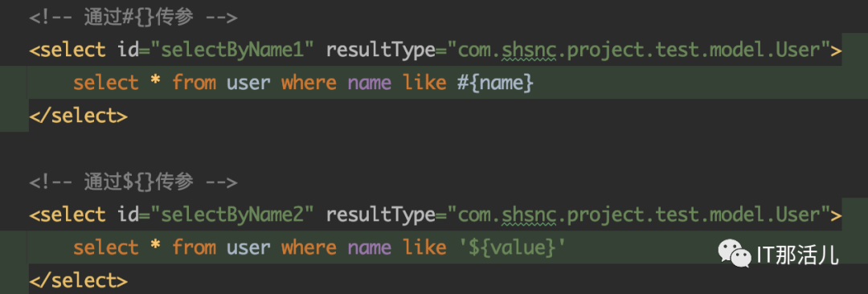Click the 'like' keyword in second query
Image resolution: width=868 pixels, height=294 pixels.
pyautogui.click(x=424, y=247)
